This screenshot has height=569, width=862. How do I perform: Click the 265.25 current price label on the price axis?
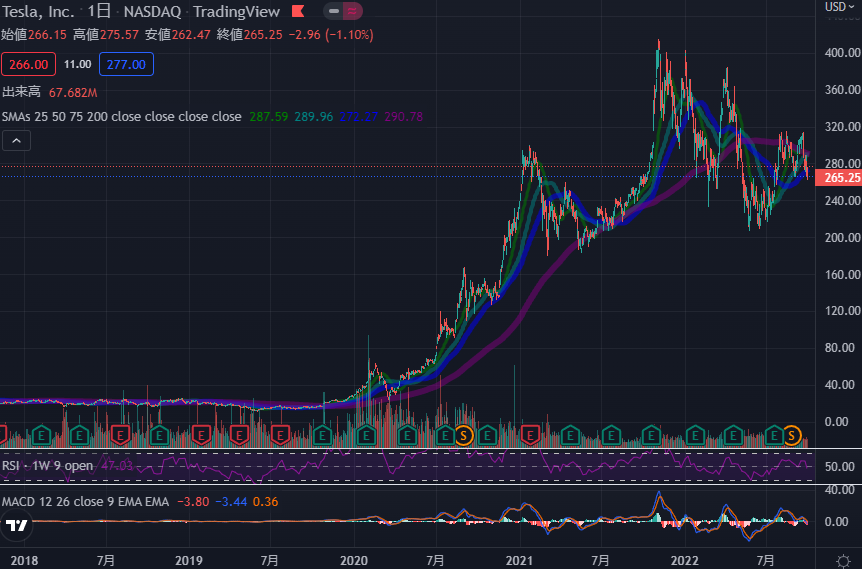tap(839, 178)
